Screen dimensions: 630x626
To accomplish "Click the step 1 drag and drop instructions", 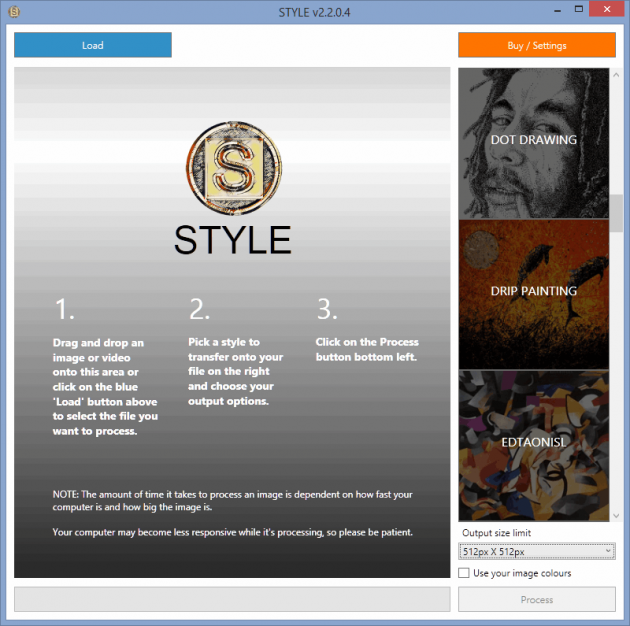I will 100,386.
